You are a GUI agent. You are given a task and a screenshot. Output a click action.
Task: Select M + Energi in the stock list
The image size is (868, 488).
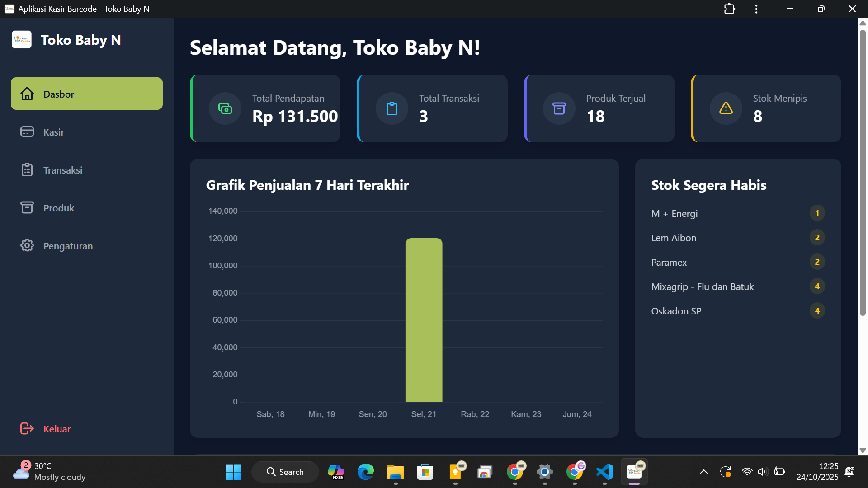pos(674,213)
